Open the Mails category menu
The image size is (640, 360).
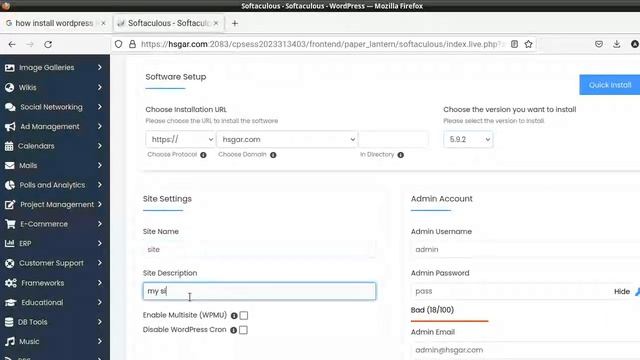(55, 165)
